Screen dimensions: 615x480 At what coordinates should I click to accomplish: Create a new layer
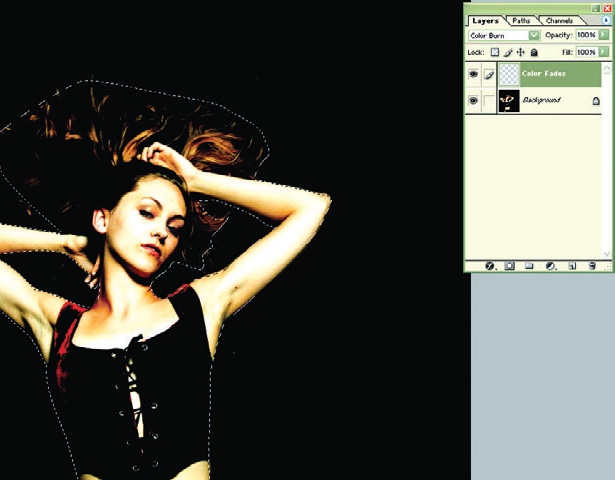572,266
